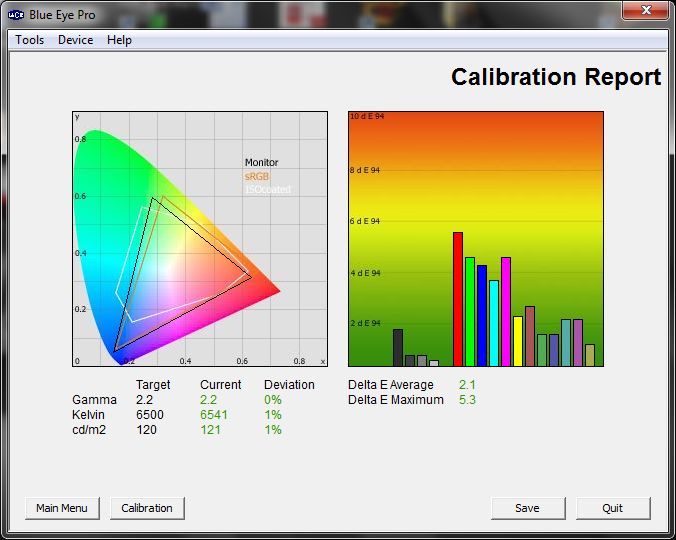Select the yellow Delta E bar
676x540 pixels.
(518, 341)
